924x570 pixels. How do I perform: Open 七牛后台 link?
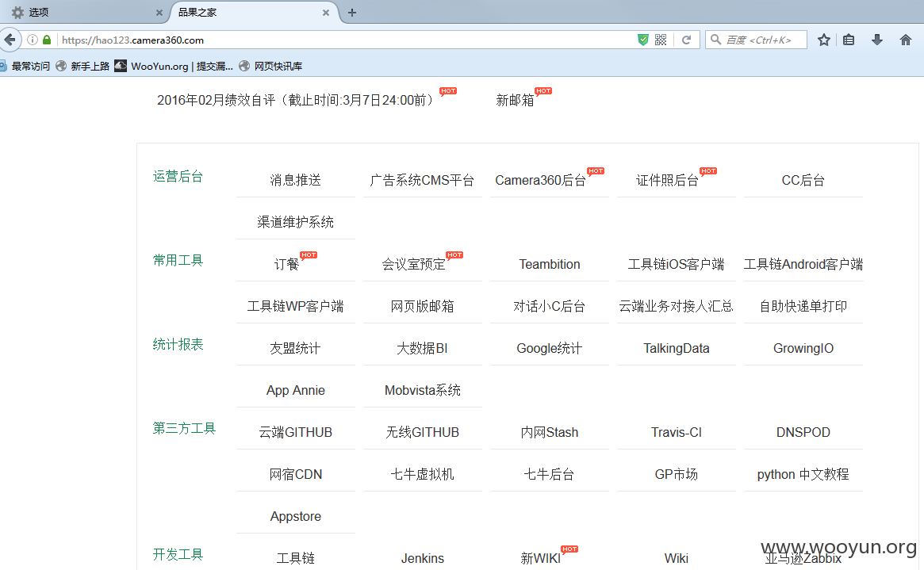tap(549, 475)
